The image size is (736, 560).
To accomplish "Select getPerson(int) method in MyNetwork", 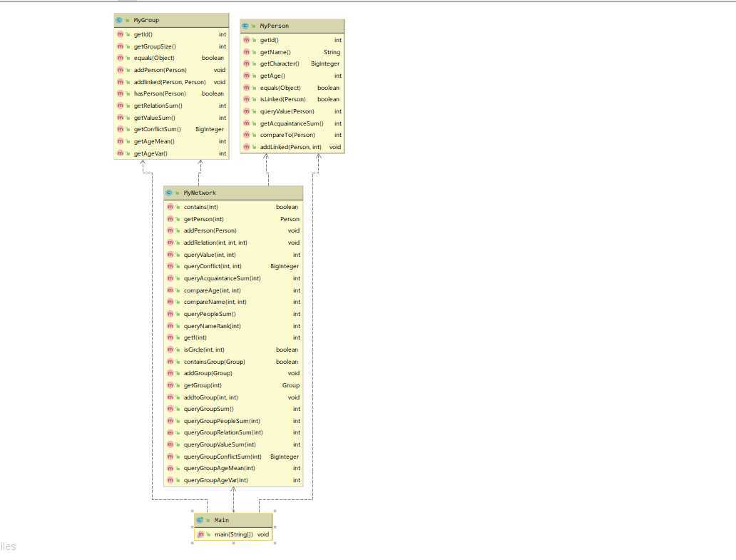I will click(233, 219).
